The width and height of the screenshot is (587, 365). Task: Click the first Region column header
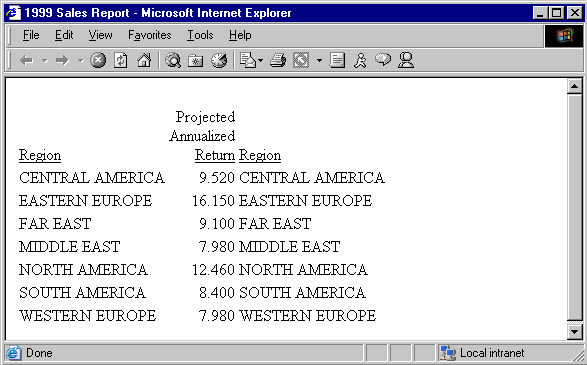(x=40, y=155)
